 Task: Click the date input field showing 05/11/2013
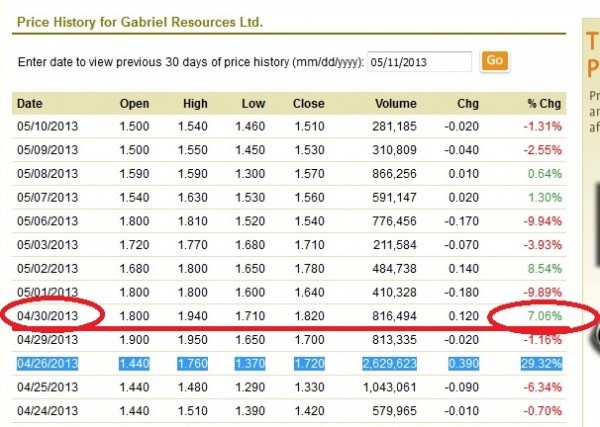point(420,61)
